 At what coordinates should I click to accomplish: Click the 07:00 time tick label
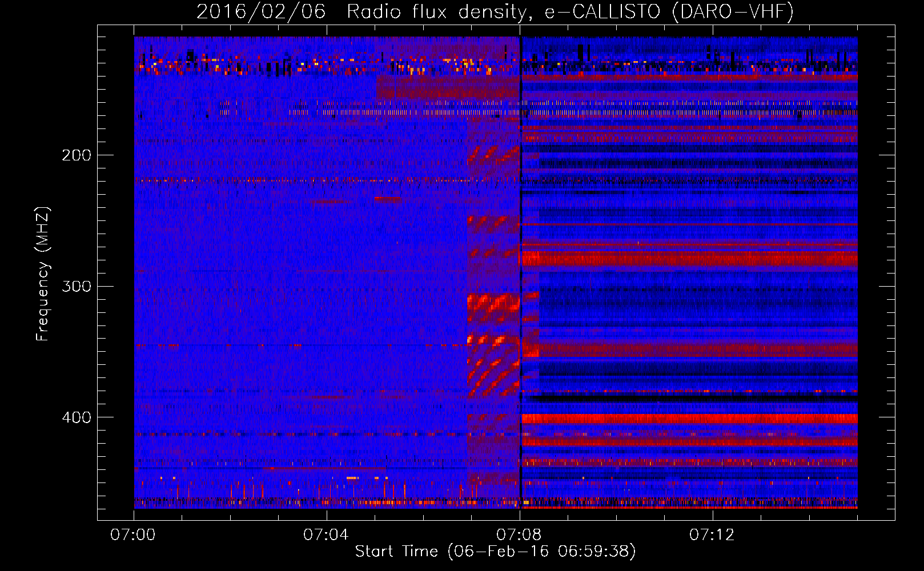(133, 535)
